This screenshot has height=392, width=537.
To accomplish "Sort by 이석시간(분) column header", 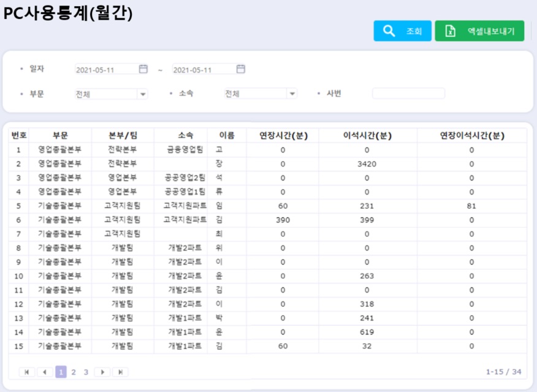I will 367,135.
